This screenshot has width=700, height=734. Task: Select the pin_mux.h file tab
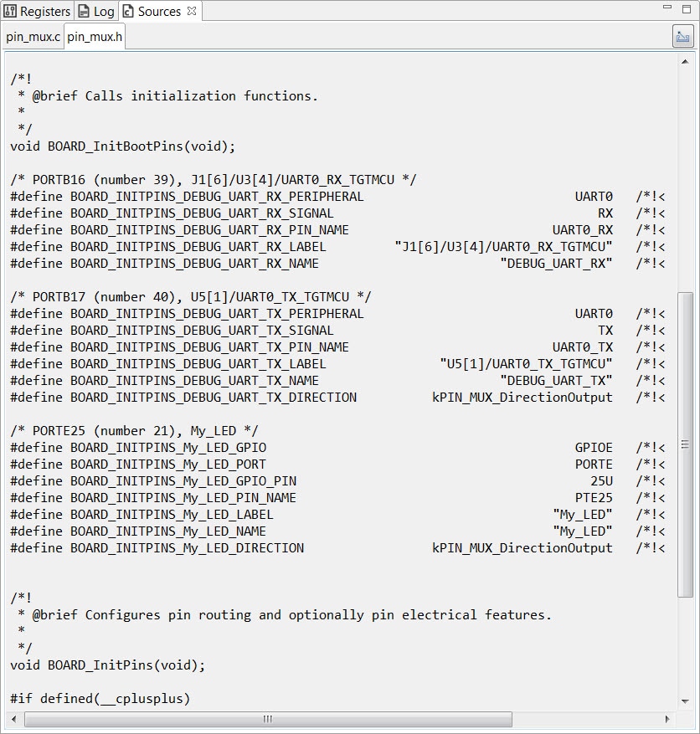(95, 37)
